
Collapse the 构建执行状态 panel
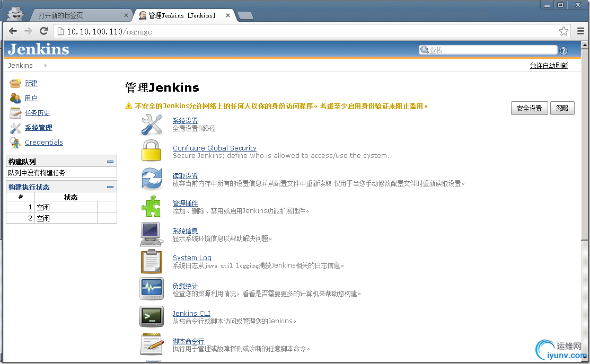(x=110, y=187)
